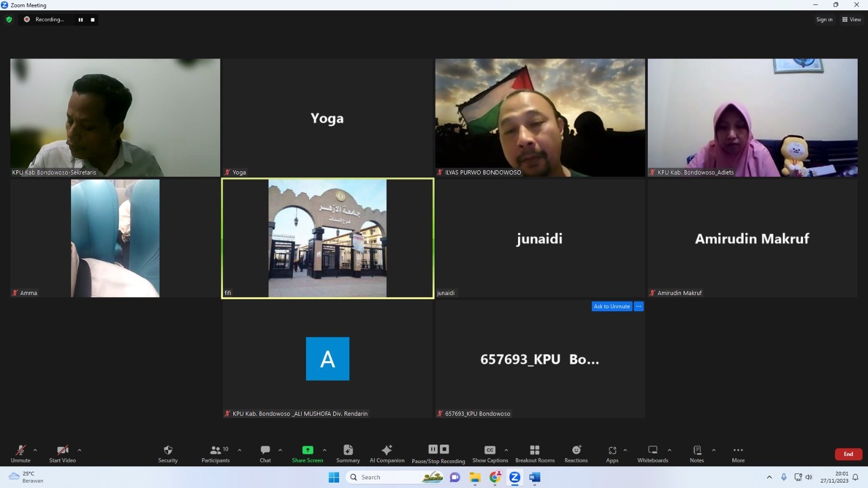Click the green Share Screen icon

(x=307, y=450)
